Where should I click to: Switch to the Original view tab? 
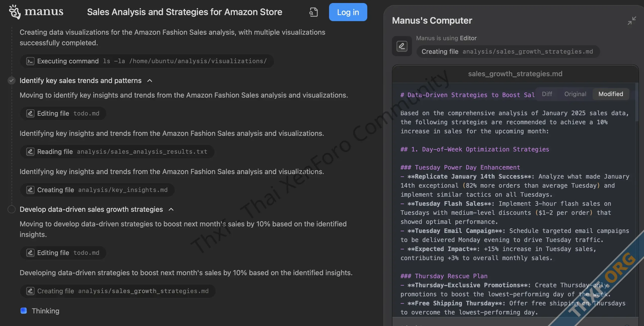575,94
